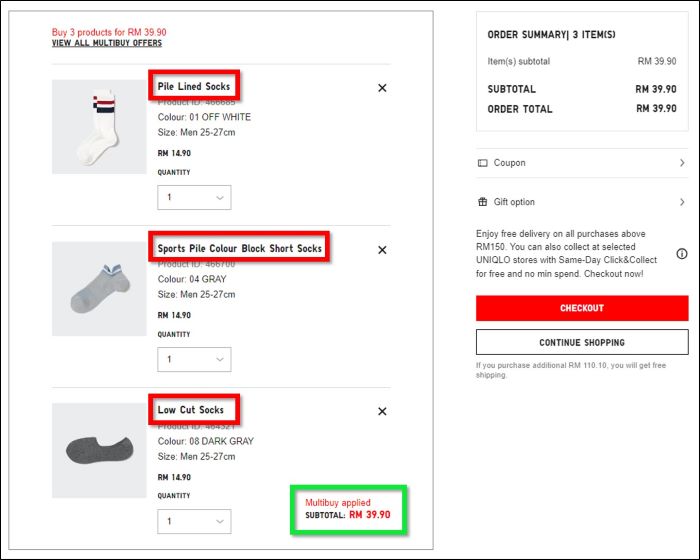Open the delivery info circle icon
Screen dimensions: 700x560
[682, 254]
